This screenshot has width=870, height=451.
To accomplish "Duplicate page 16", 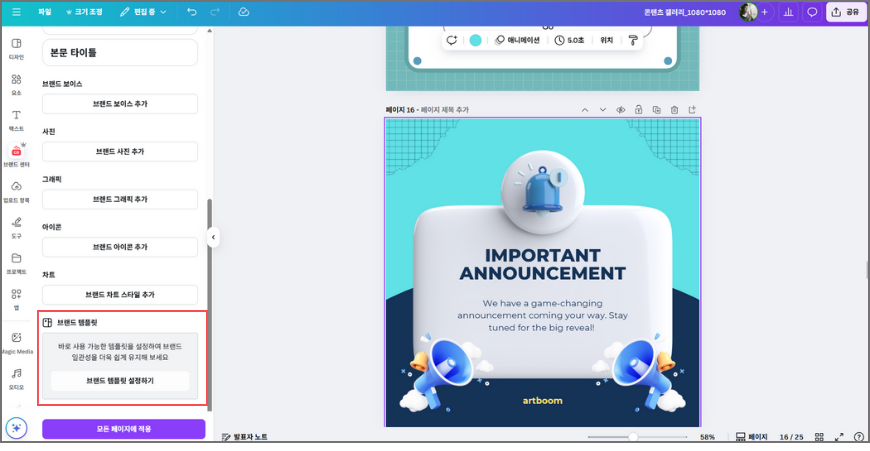I will click(x=656, y=110).
